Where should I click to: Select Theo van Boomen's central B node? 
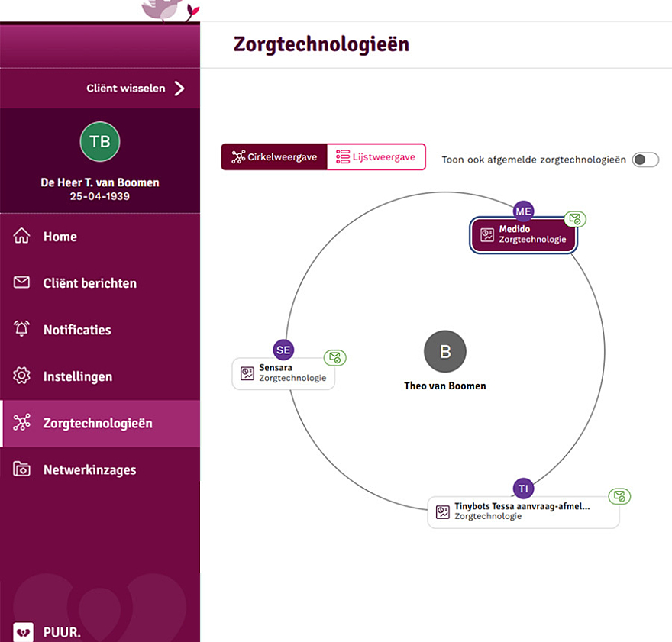pyautogui.click(x=445, y=351)
